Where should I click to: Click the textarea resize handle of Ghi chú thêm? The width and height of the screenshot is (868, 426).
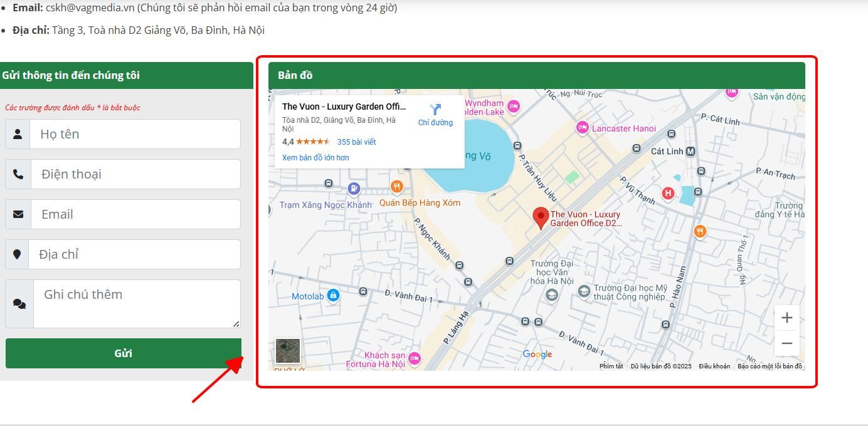236,324
